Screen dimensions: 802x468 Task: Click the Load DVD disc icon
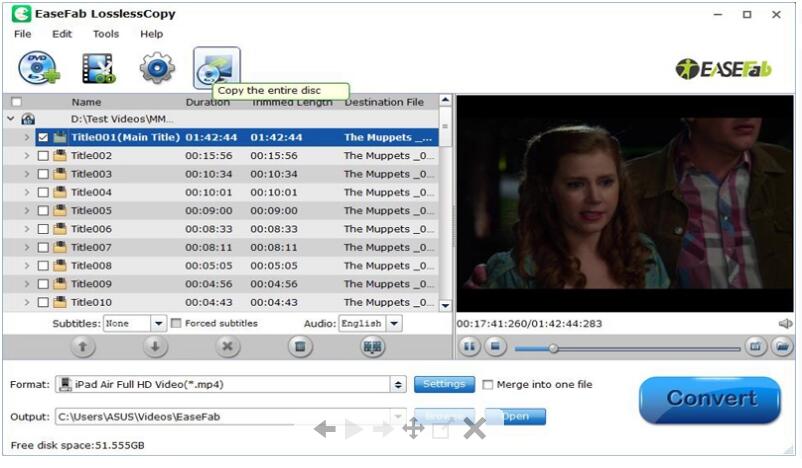(x=39, y=68)
